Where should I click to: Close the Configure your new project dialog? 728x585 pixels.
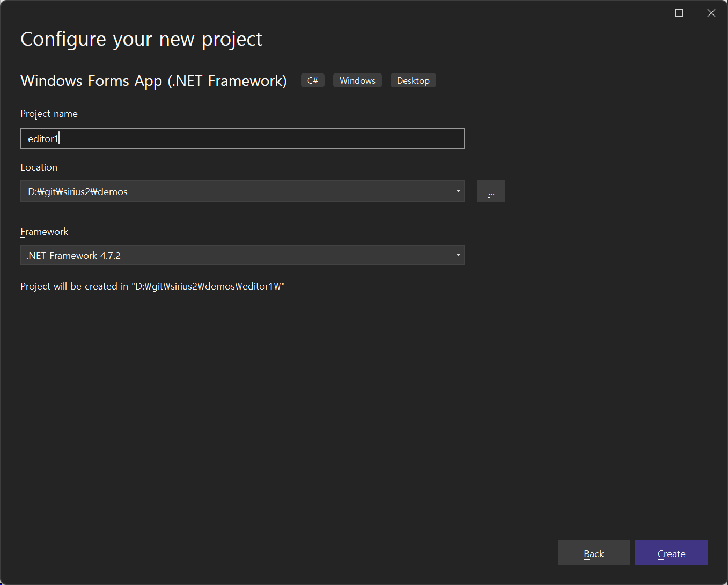coord(711,13)
